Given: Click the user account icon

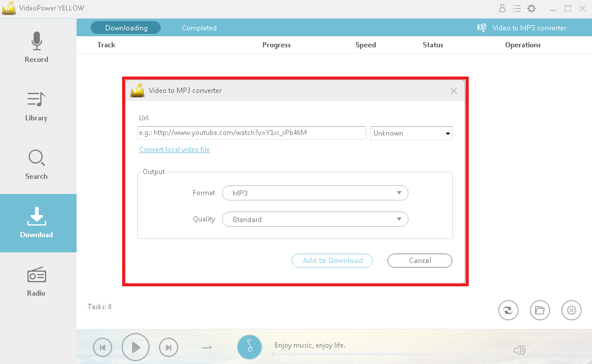Looking at the screenshot, I should point(501,9).
